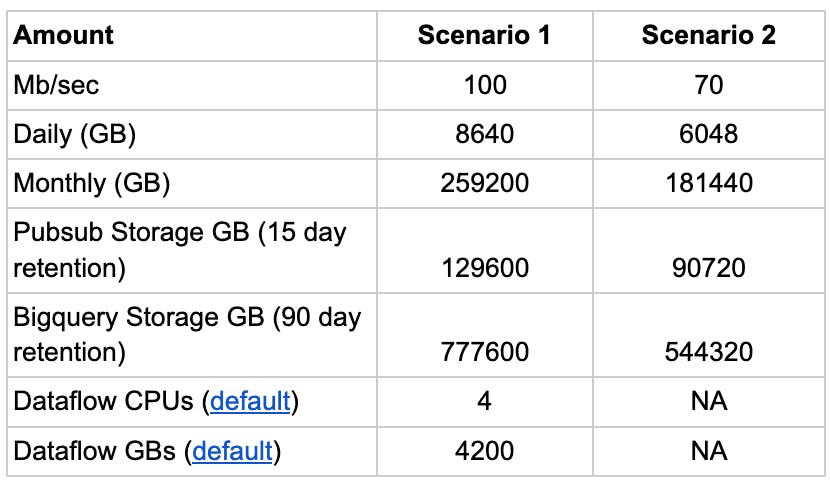This screenshot has height=486, width=830.
Task: Click the Scenario 2 column header
Action: pyautogui.click(x=708, y=35)
